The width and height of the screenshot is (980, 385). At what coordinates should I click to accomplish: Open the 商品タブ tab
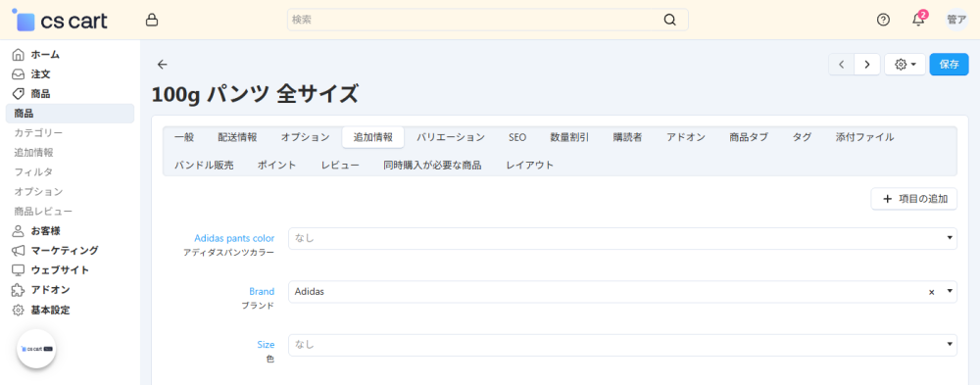pos(749,137)
